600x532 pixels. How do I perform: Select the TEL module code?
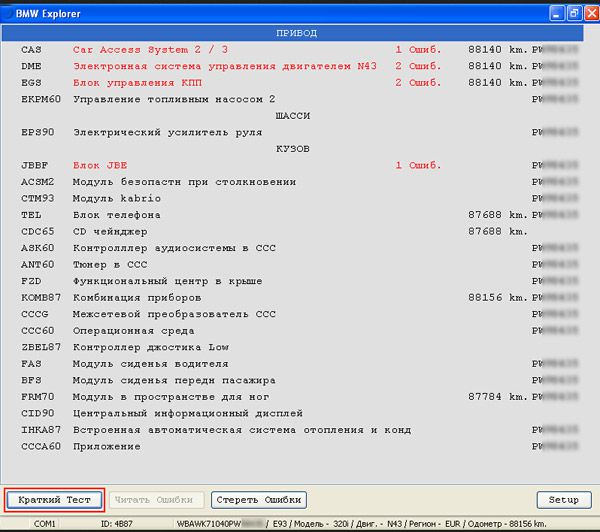pyautogui.click(x=31, y=215)
